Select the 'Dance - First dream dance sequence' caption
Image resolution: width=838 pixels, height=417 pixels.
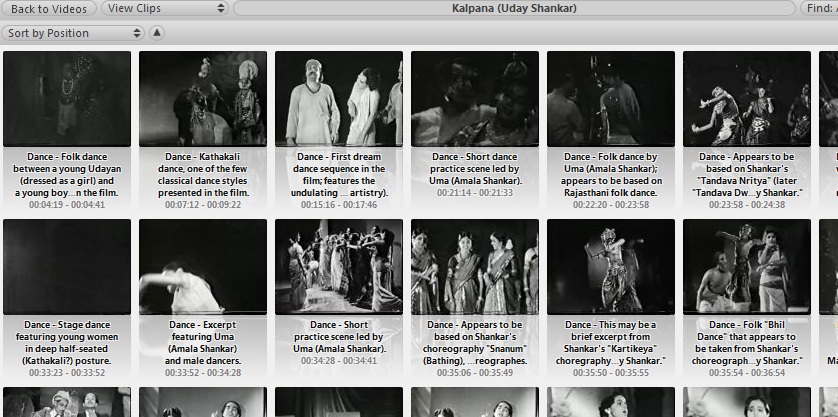point(339,175)
